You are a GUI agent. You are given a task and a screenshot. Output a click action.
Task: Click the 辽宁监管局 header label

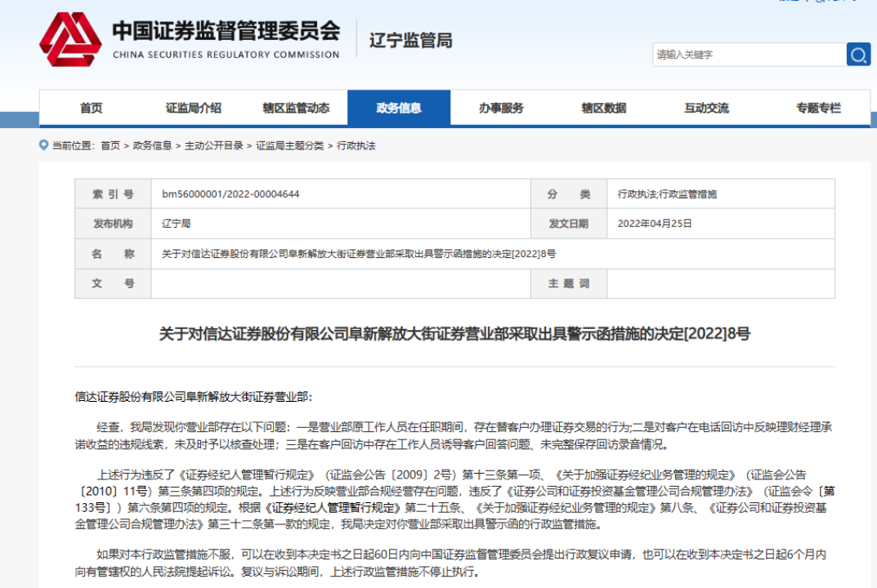(410, 41)
